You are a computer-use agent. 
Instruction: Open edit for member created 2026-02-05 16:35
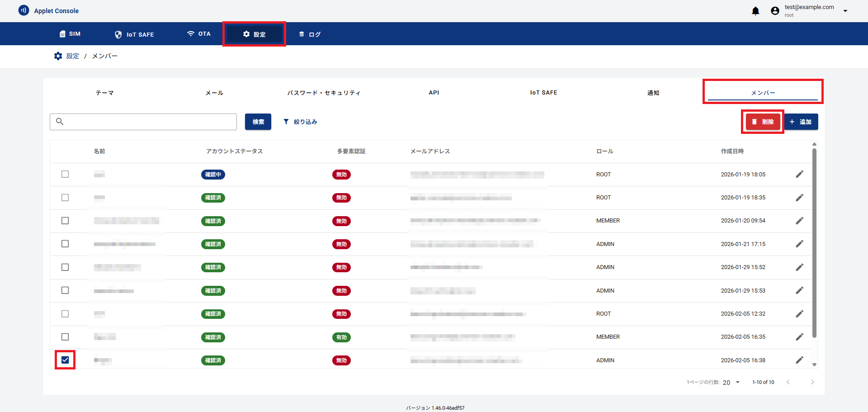[799, 337]
